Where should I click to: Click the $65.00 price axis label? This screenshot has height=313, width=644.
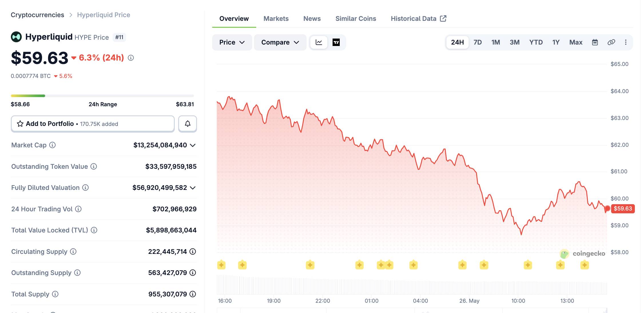coord(619,64)
